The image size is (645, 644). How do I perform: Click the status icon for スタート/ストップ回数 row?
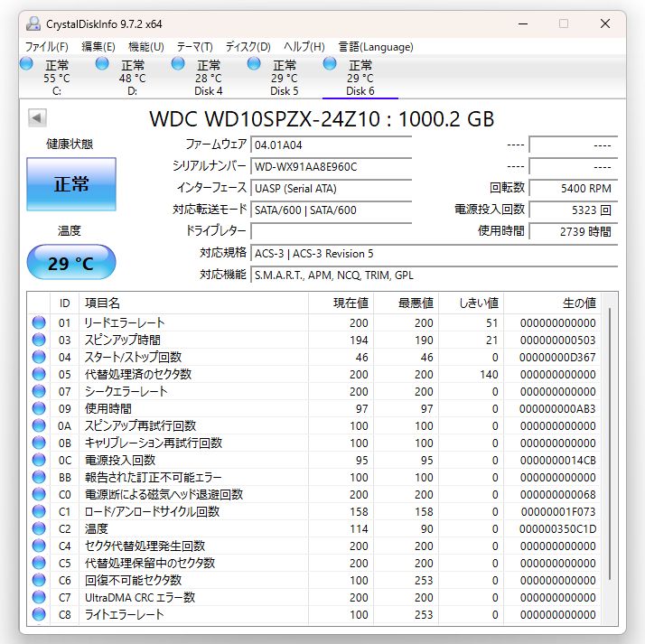[39, 357]
